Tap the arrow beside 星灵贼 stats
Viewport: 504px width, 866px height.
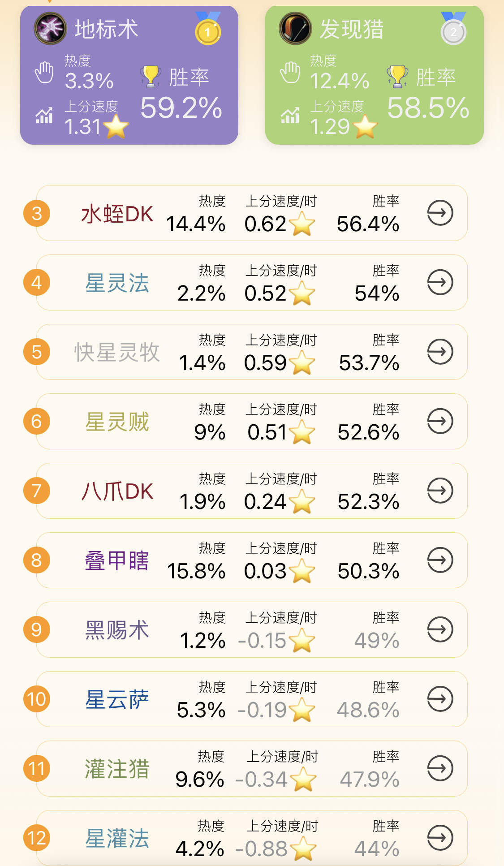pos(440,421)
